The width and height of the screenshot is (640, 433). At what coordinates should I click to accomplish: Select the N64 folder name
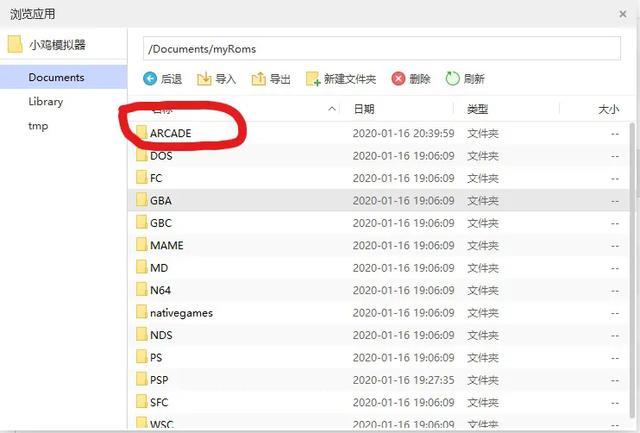click(160, 291)
